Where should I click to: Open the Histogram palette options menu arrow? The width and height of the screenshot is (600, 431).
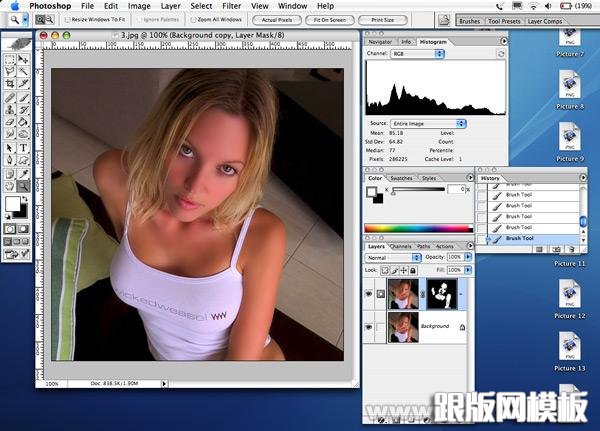tap(504, 41)
